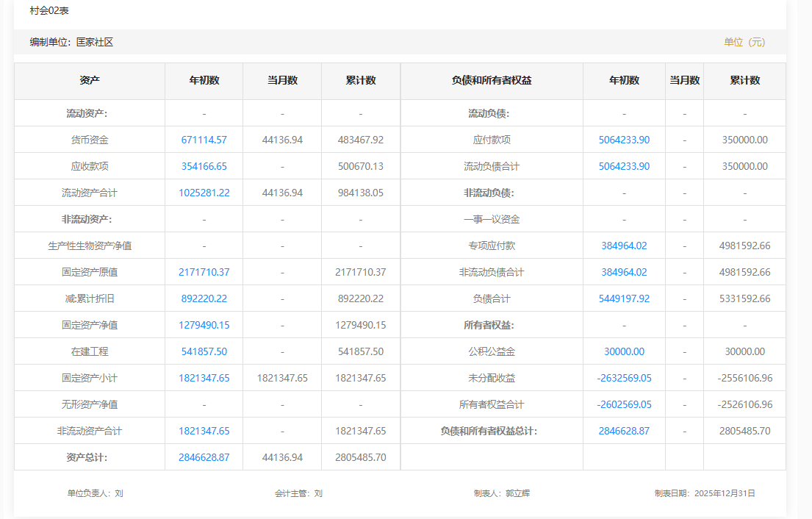The height and width of the screenshot is (519, 812).
Task: Select the 货币资金 累计数 cell 483467.92
Action: 360,140
